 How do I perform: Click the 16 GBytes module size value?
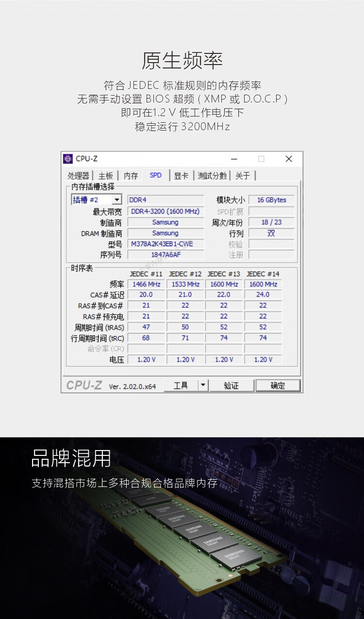coord(271,200)
